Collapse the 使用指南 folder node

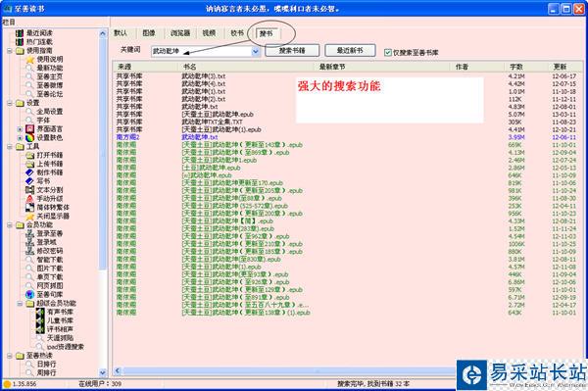tap(10, 51)
